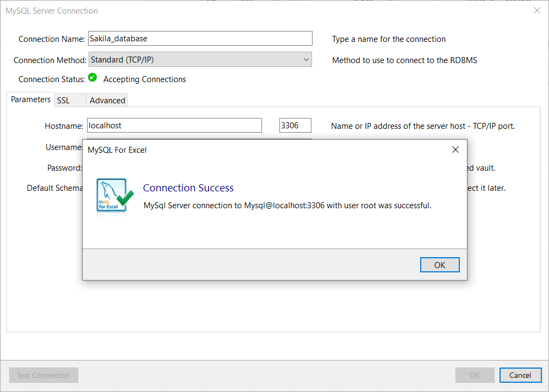Click the port number field showing 3306
This screenshot has height=392, width=549.
(295, 125)
